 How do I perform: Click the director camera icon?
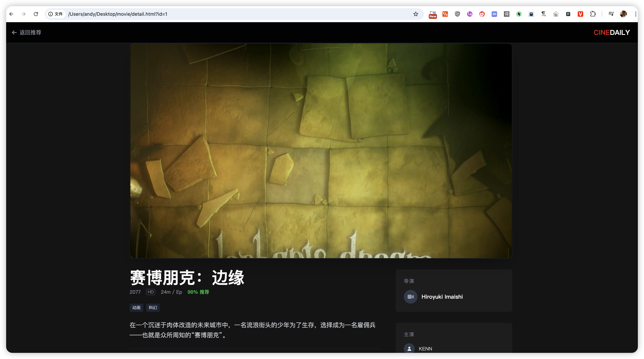(x=410, y=297)
